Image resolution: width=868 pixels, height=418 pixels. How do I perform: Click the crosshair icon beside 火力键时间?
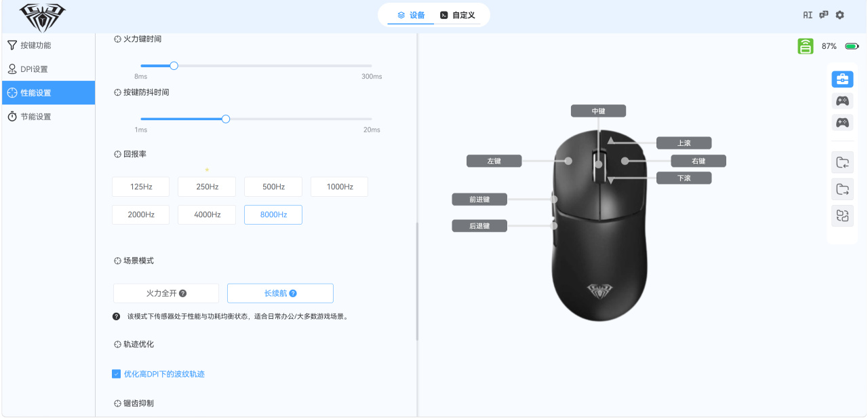[118, 39]
